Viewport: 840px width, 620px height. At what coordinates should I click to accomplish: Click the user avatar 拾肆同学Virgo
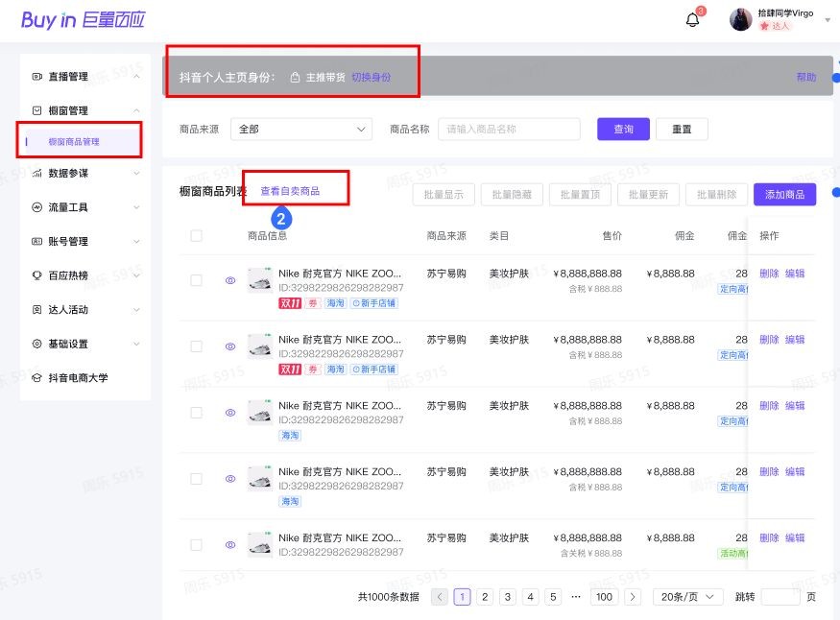(741, 20)
